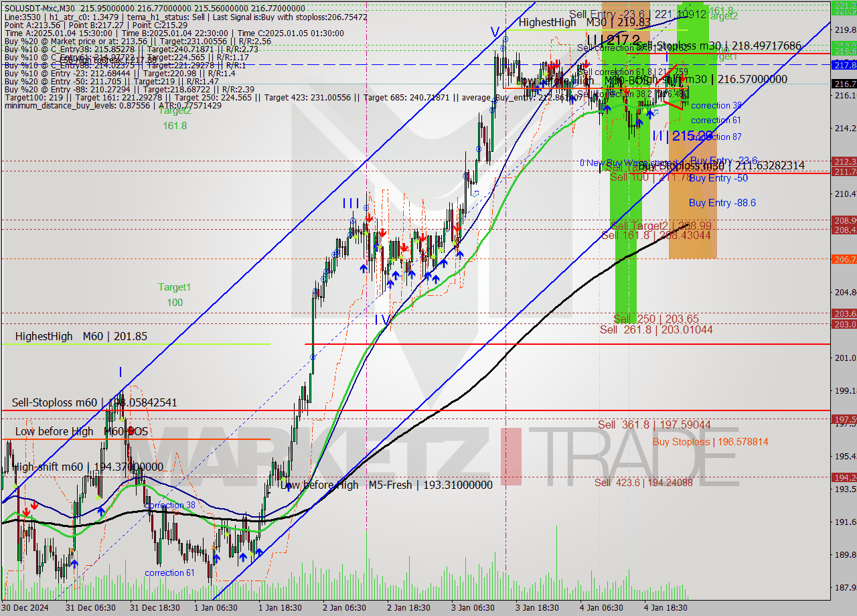The height and width of the screenshot is (616, 857).
Task: Click the orange 'Buy Stoploss | 196.578814' label
Action: (710, 442)
